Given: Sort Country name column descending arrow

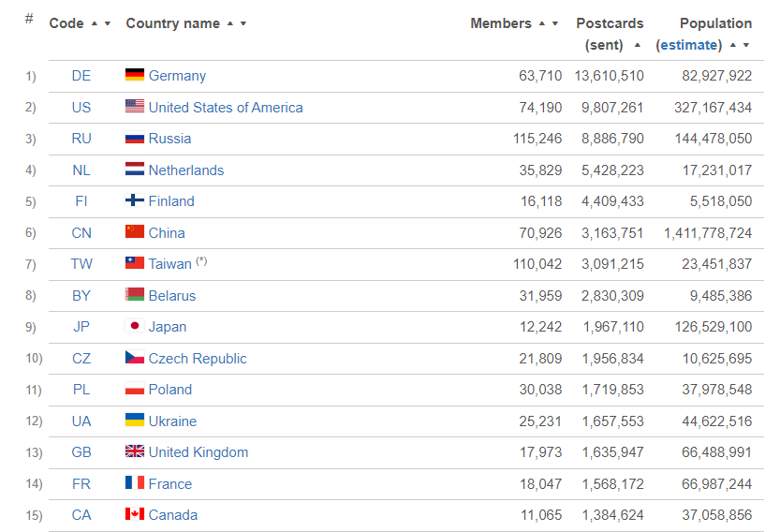Looking at the screenshot, I should pyautogui.click(x=243, y=23).
